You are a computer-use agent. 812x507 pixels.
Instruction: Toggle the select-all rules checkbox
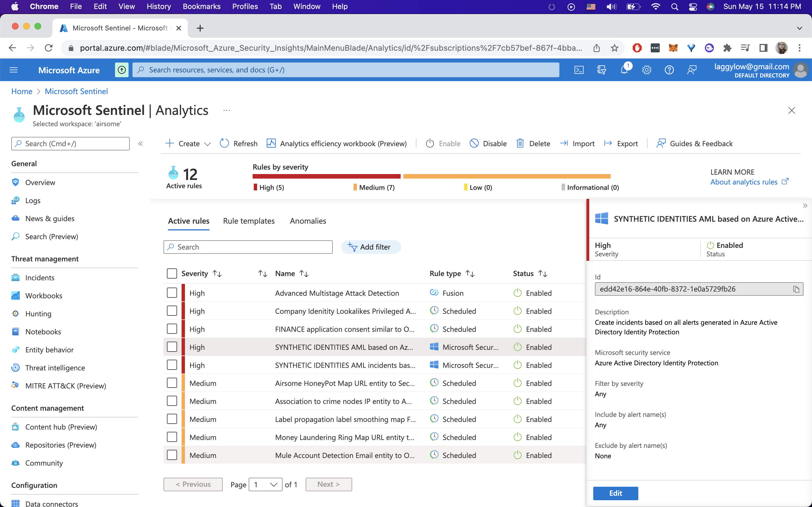click(x=172, y=273)
